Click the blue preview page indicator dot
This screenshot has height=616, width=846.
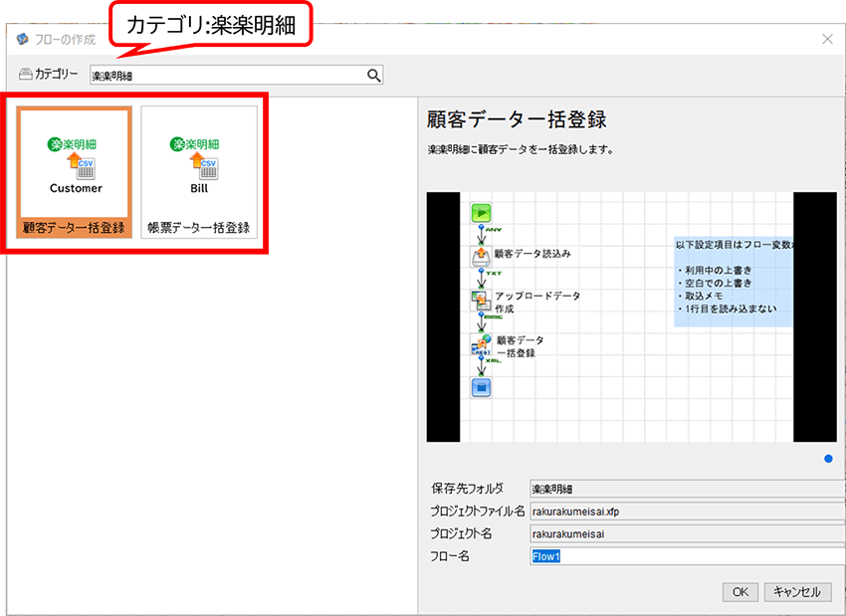coord(828,459)
